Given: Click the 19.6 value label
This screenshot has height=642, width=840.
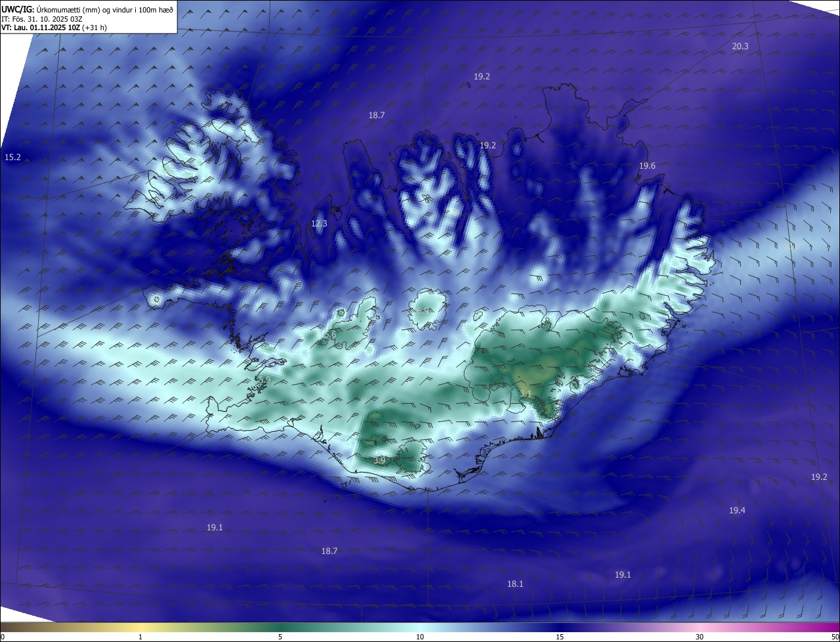Looking at the screenshot, I should coord(647,166).
